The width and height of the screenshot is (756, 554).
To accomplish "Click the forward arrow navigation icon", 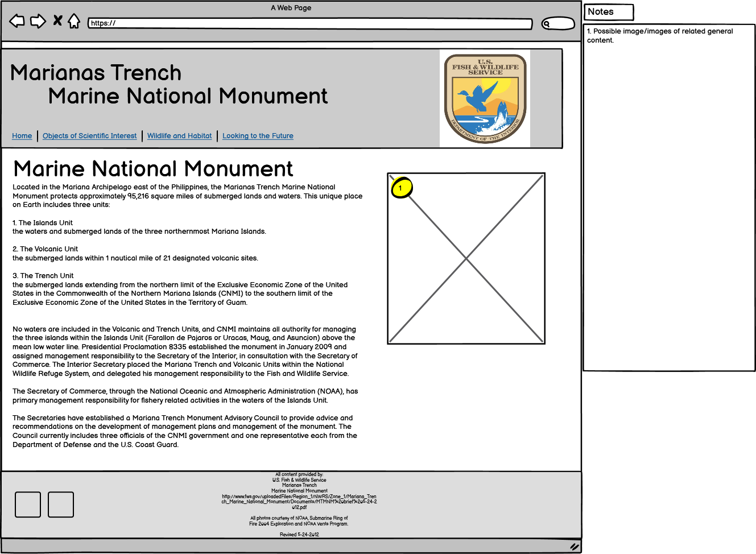I will 38,21.
